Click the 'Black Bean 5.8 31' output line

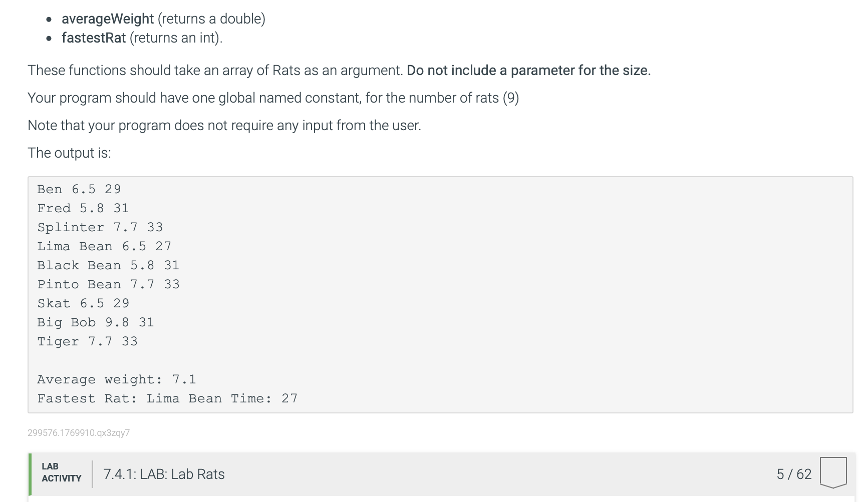(108, 265)
